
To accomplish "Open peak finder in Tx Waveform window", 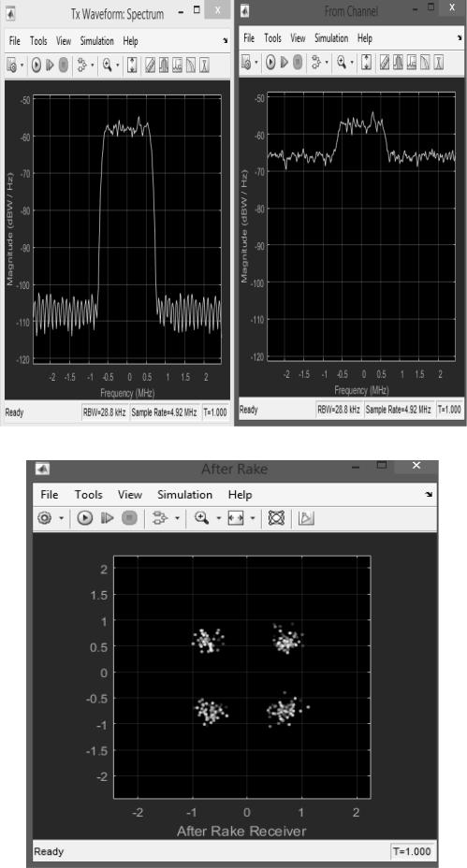I will coord(164,65).
